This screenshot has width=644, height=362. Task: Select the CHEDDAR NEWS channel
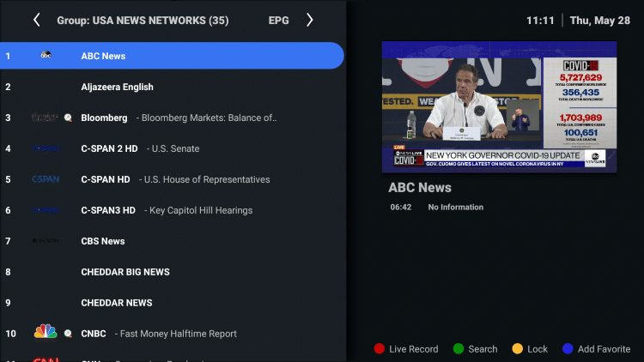[117, 303]
